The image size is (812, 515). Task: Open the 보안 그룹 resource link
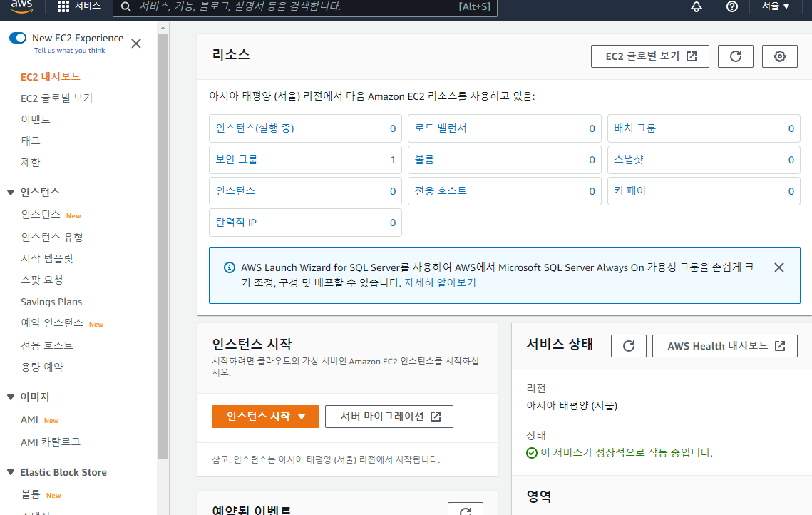[x=237, y=160]
